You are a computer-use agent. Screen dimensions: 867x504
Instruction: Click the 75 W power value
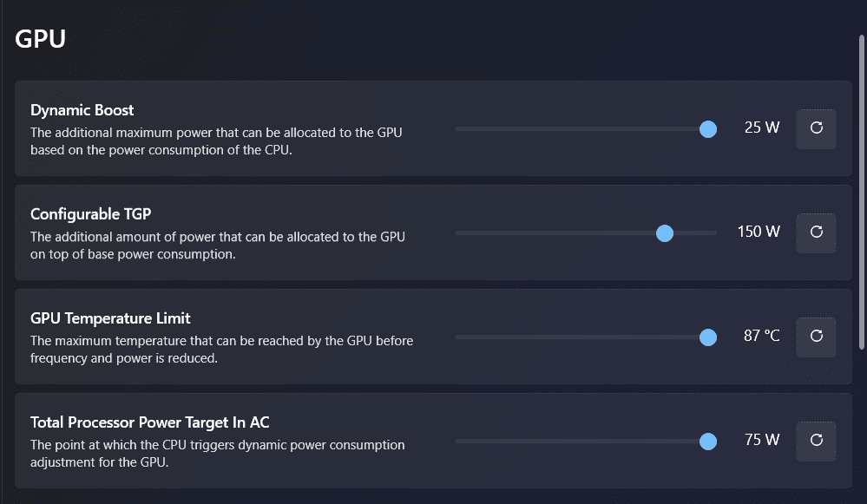[762, 440]
